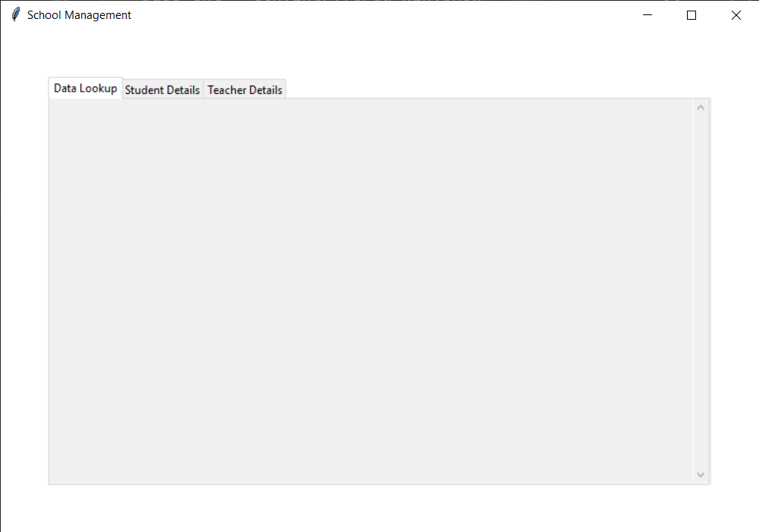Click the feather icon in title bar
This screenshot has width=759, height=532.
tap(15, 14)
